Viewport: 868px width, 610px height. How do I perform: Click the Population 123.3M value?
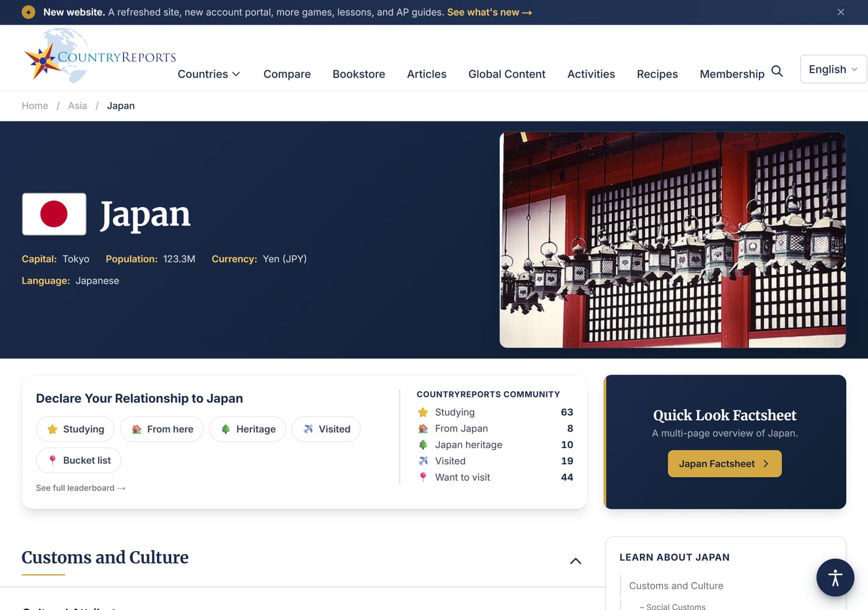179,259
